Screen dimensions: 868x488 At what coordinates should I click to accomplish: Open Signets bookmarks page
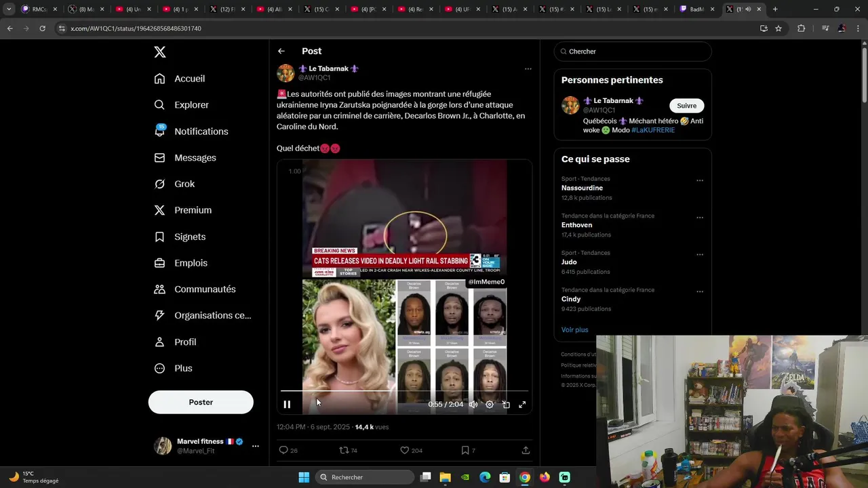point(180,237)
